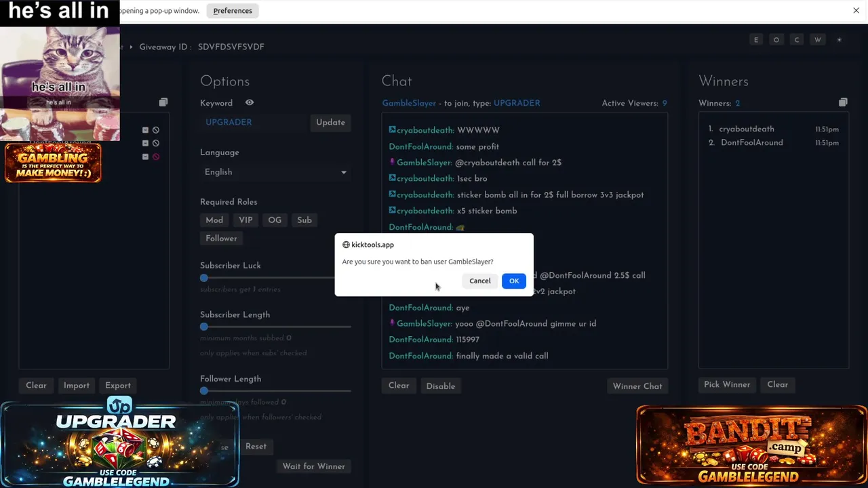Toggle the OG required role

275,220
